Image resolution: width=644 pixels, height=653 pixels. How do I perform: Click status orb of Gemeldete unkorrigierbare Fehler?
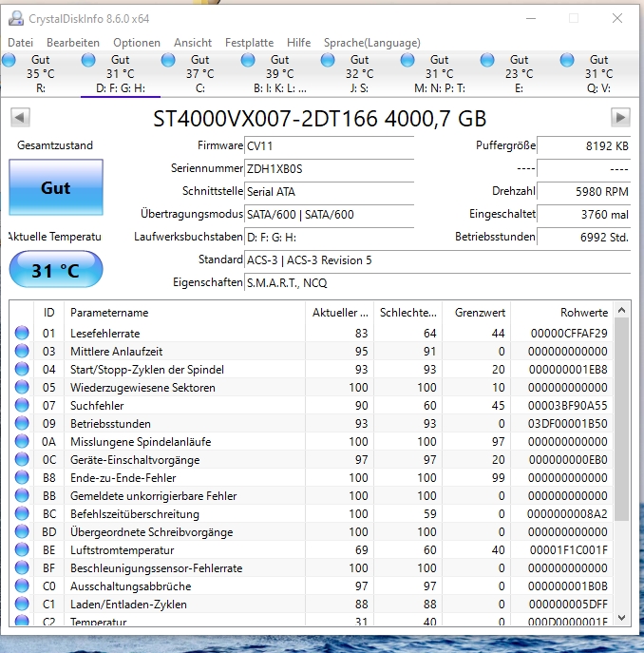pyautogui.click(x=22, y=495)
